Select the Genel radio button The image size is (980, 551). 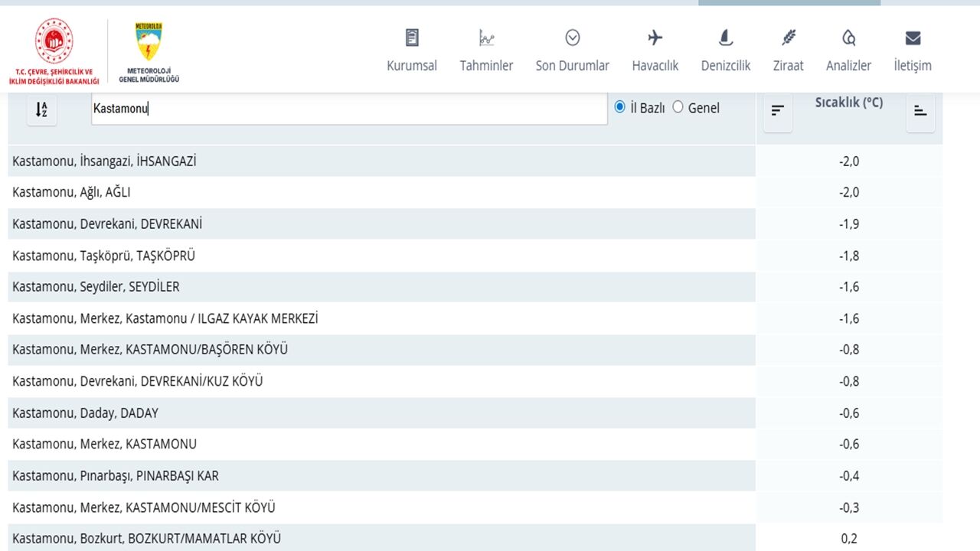678,107
